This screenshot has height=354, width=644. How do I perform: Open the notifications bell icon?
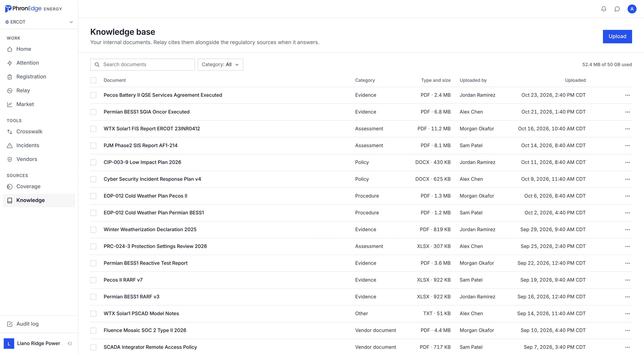click(x=604, y=9)
